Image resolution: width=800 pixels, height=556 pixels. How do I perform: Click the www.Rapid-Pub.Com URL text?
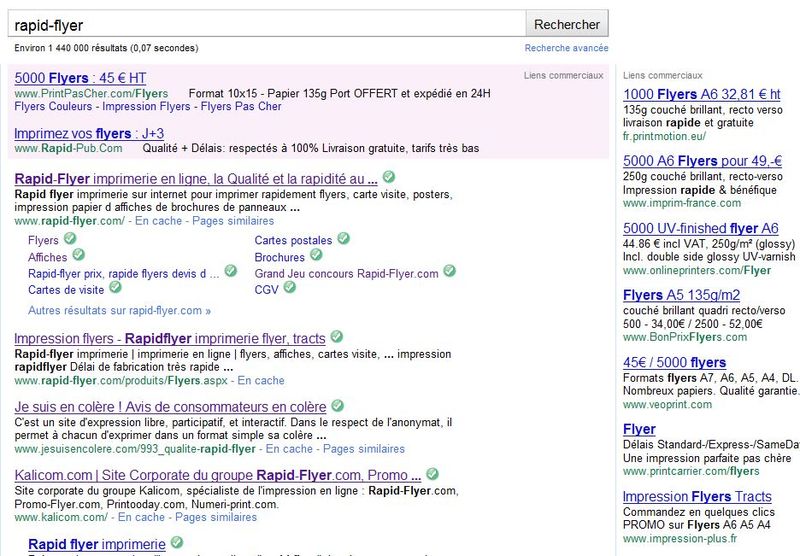coord(68,148)
